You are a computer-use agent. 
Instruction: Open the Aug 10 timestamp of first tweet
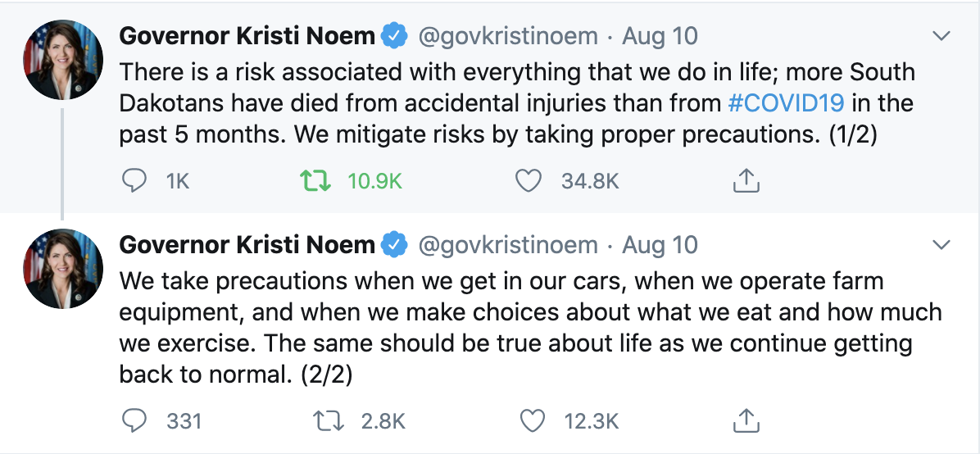pyautogui.click(x=660, y=36)
